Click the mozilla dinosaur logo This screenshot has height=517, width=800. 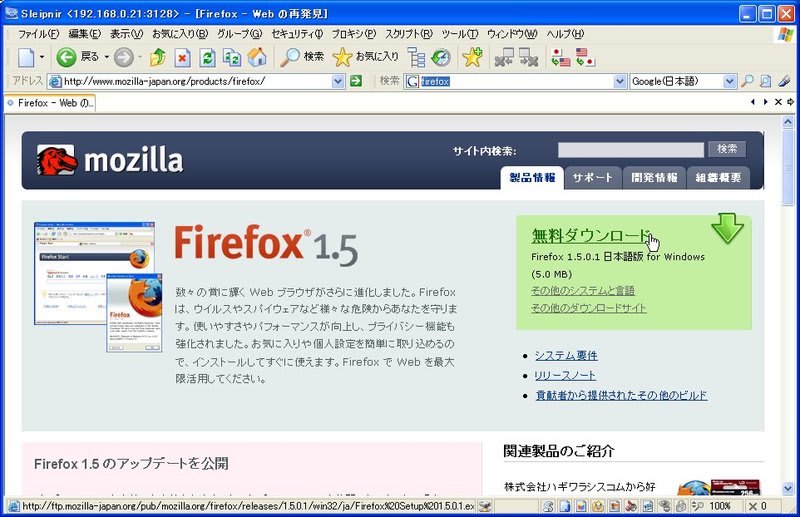pos(57,160)
